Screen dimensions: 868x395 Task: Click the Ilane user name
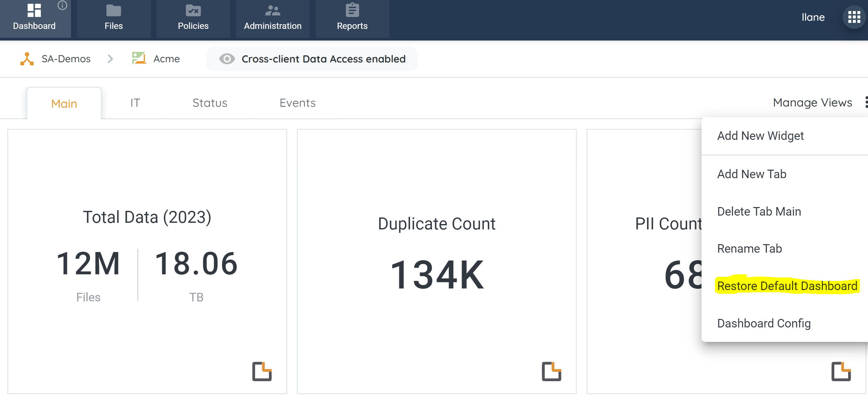click(x=813, y=17)
